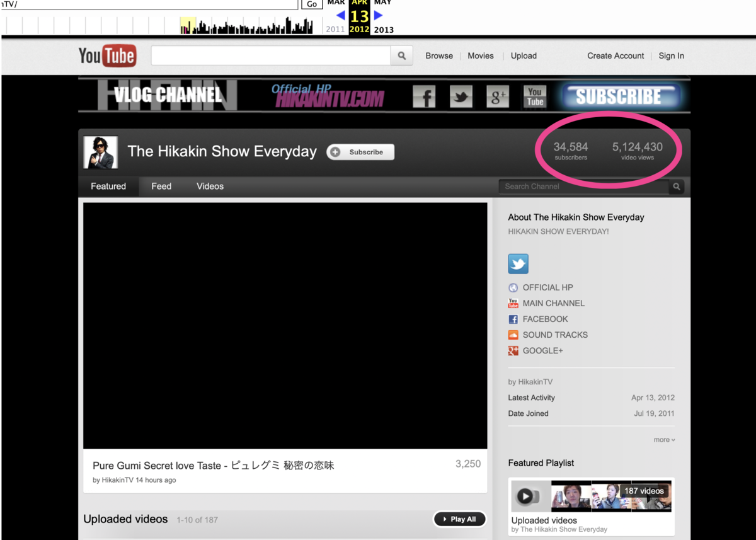Viewport: 756px width, 540px height.
Task: Open the Movies menu link
Action: (x=481, y=55)
